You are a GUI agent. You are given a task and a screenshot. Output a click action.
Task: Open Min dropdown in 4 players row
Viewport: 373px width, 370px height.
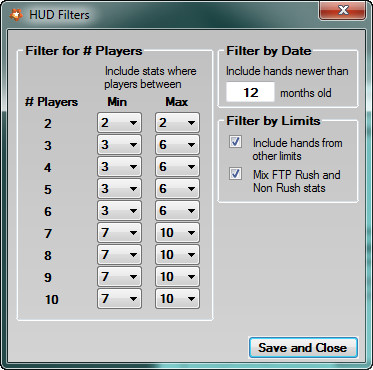pos(119,167)
